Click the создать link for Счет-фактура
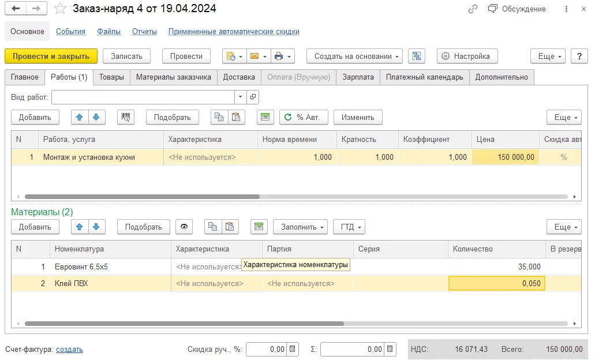The image size is (595, 364). point(69,349)
